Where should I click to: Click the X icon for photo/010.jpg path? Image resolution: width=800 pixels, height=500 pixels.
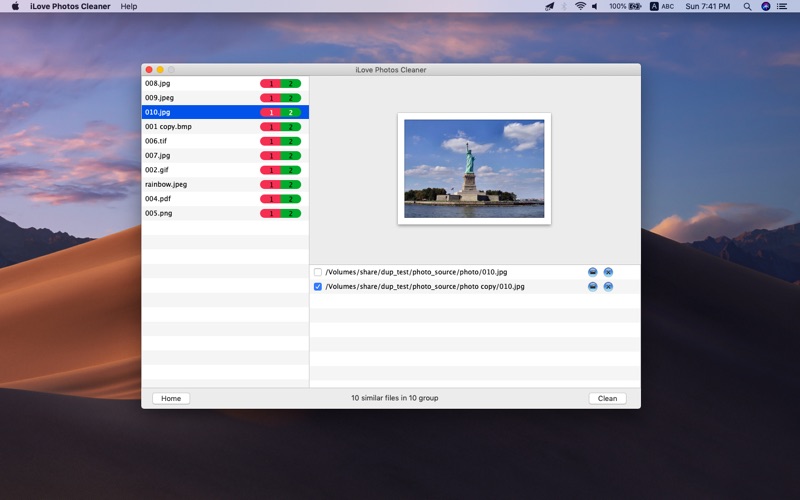coord(608,272)
